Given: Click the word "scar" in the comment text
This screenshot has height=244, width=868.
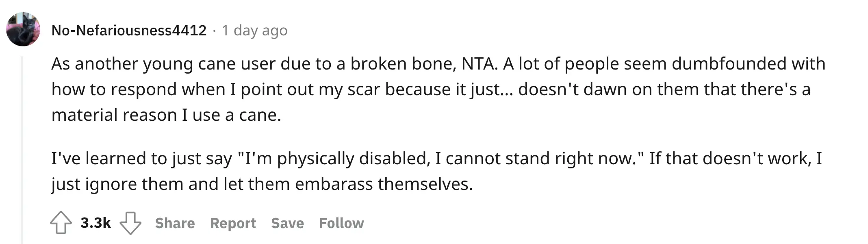Looking at the screenshot, I should tap(364, 89).
